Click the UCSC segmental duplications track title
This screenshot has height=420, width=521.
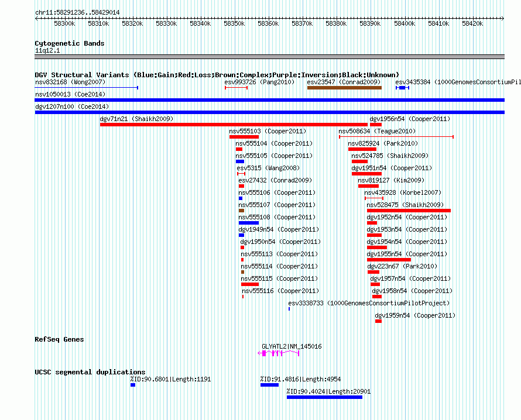90,372
